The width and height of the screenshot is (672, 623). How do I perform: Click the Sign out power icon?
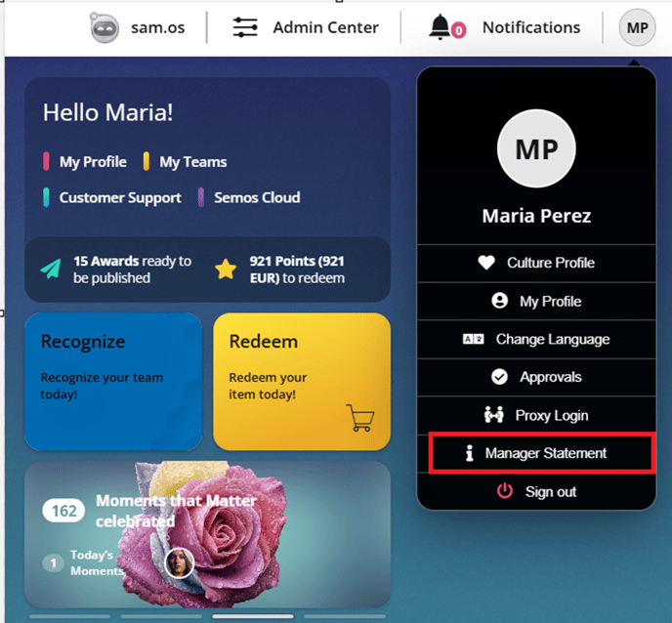[x=505, y=491]
